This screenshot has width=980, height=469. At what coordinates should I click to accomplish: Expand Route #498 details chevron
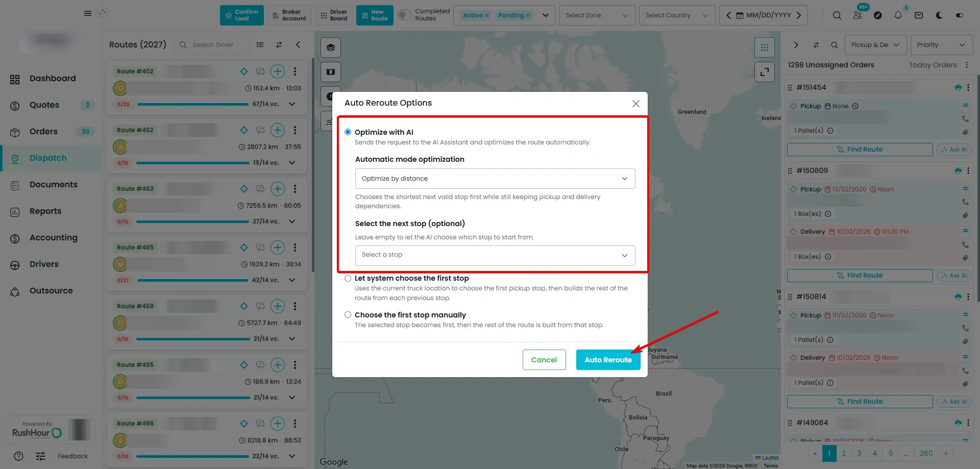(x=292, y=456)
